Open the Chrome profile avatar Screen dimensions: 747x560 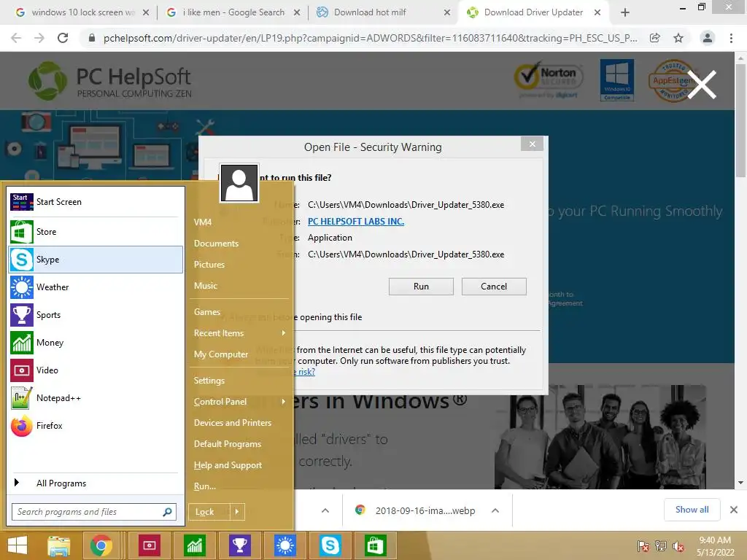click(708, 38)
